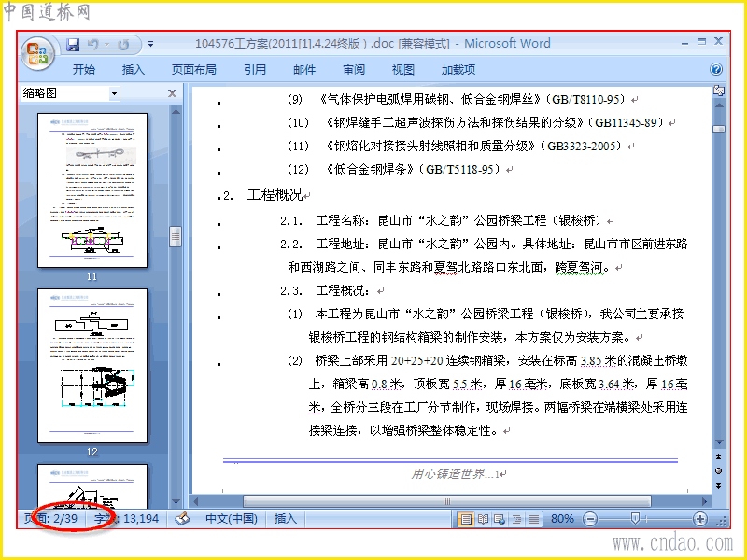Save the document with the floppy icon
The width and height of the screenshot is (747, 560).
[x=73, y=45]
